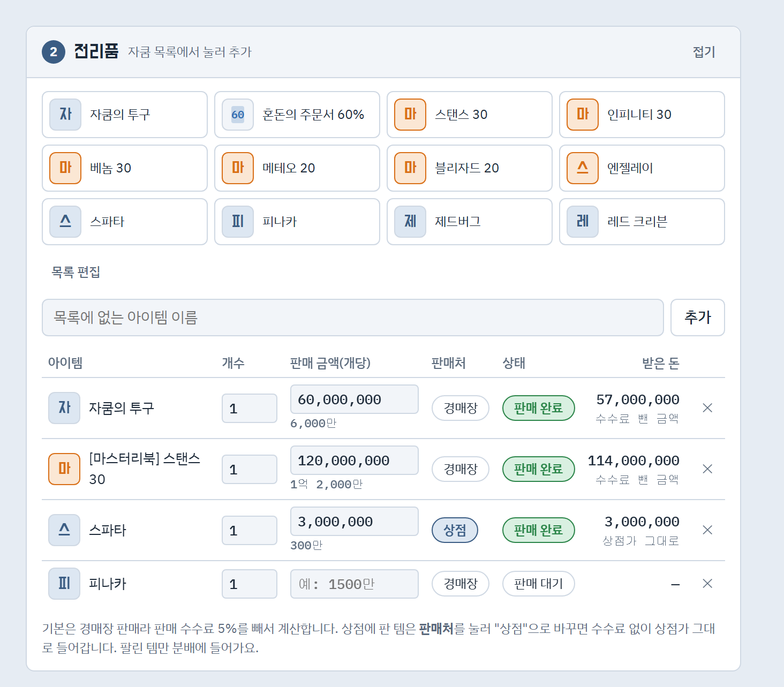Edit quantity for 스탠스 30 row
This screenshot has height=687, width=784.
(x=250, y=470)
